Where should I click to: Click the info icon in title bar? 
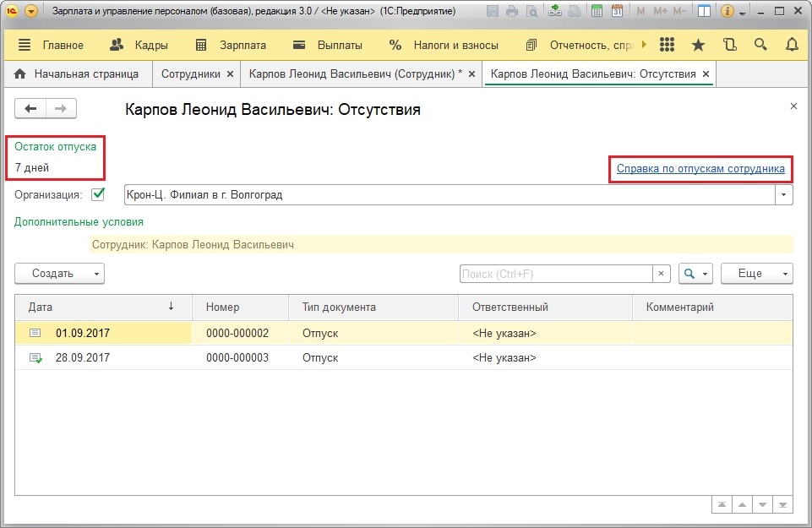[x=726, y=12]
